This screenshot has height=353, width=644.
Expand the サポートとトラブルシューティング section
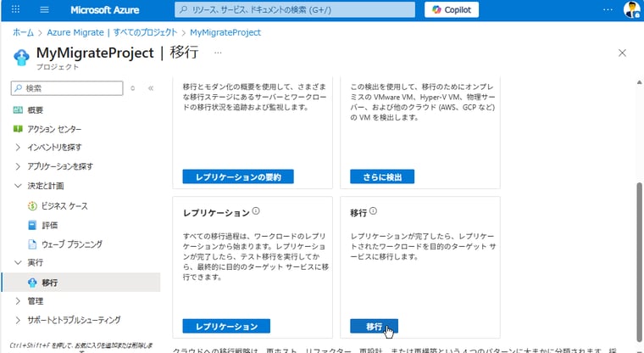pyautogui.click(x=18, y=320)
